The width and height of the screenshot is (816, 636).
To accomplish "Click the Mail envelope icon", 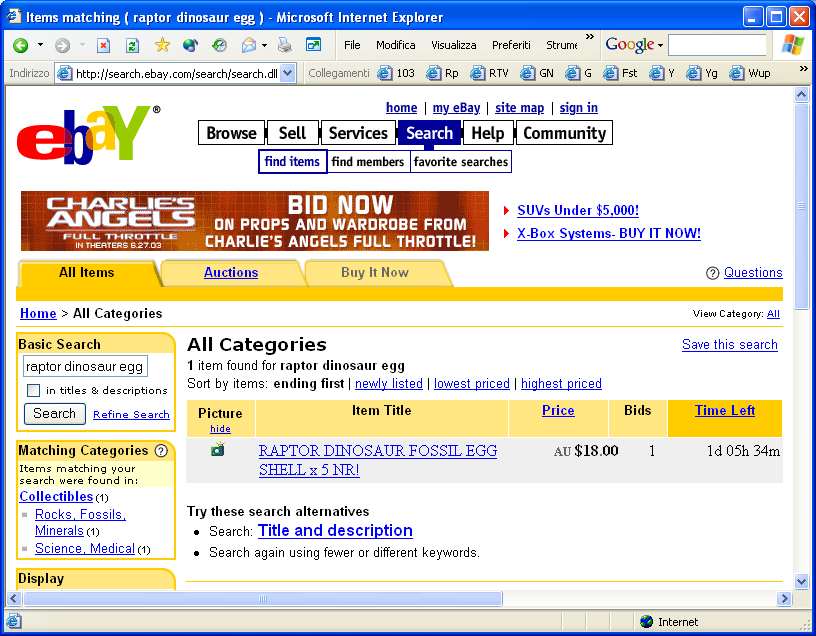I will click(249, 45).
